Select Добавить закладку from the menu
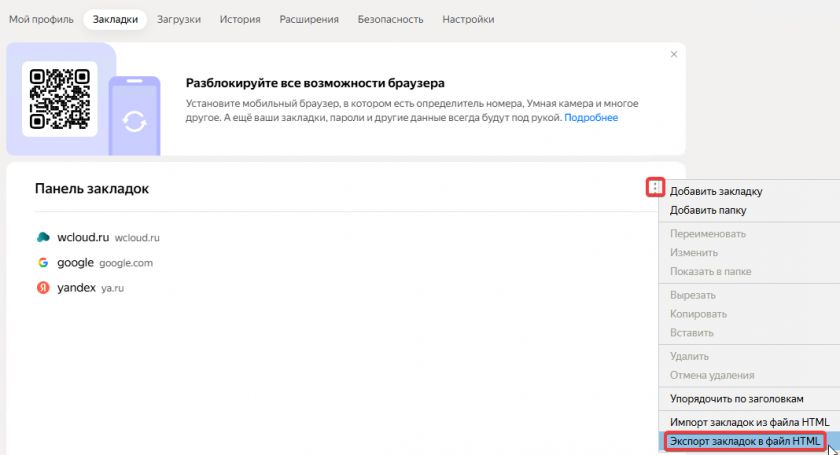 (716, 191)
